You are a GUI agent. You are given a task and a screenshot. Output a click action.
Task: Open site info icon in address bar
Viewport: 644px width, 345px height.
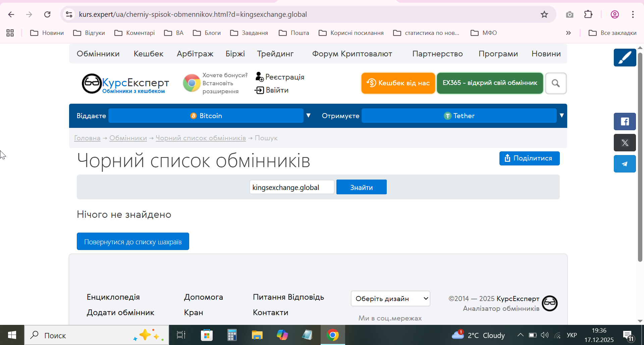[x=69, y=14]
